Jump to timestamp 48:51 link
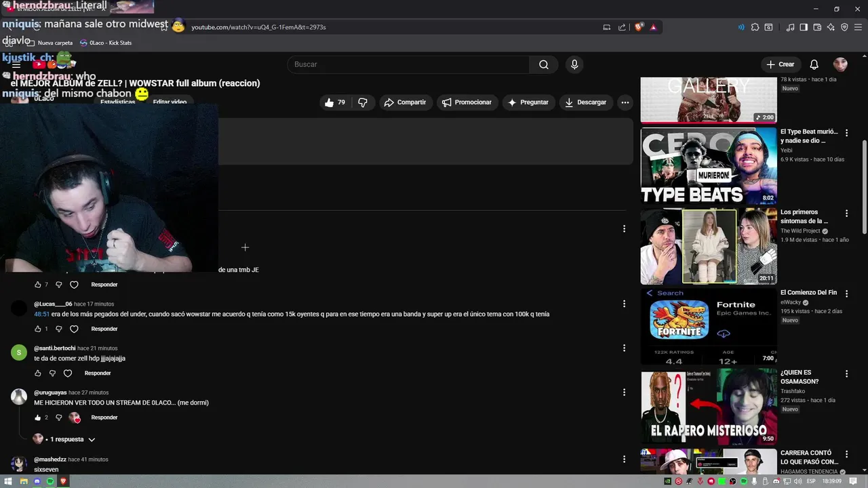 pyautogui.click(x=42, y=314)
